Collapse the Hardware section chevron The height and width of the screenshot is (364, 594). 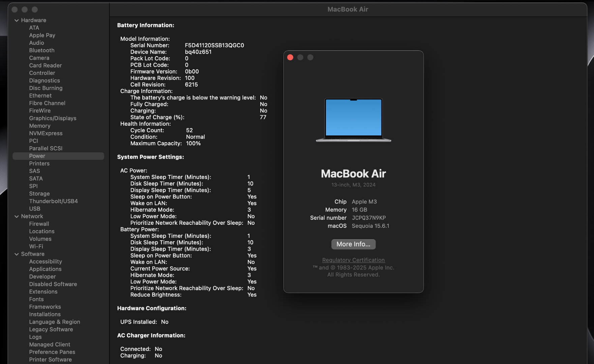coord(17,20)
